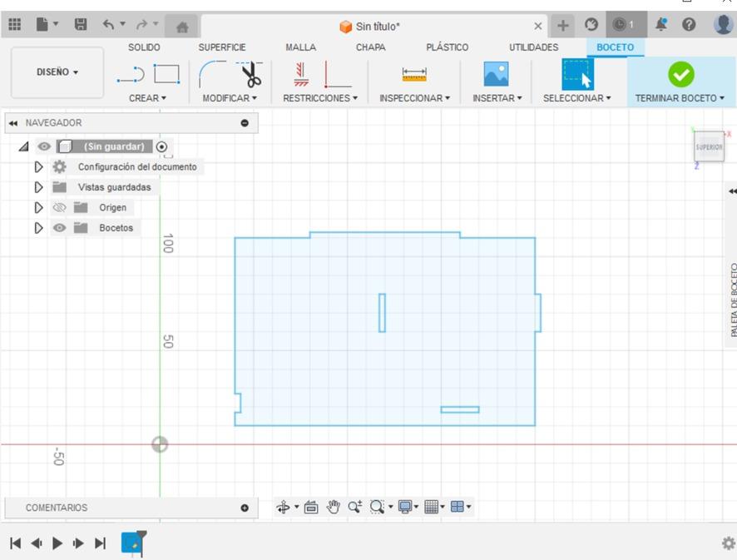Select the Trim scissors tool
The image size is (737, 560).
point(251,74)
